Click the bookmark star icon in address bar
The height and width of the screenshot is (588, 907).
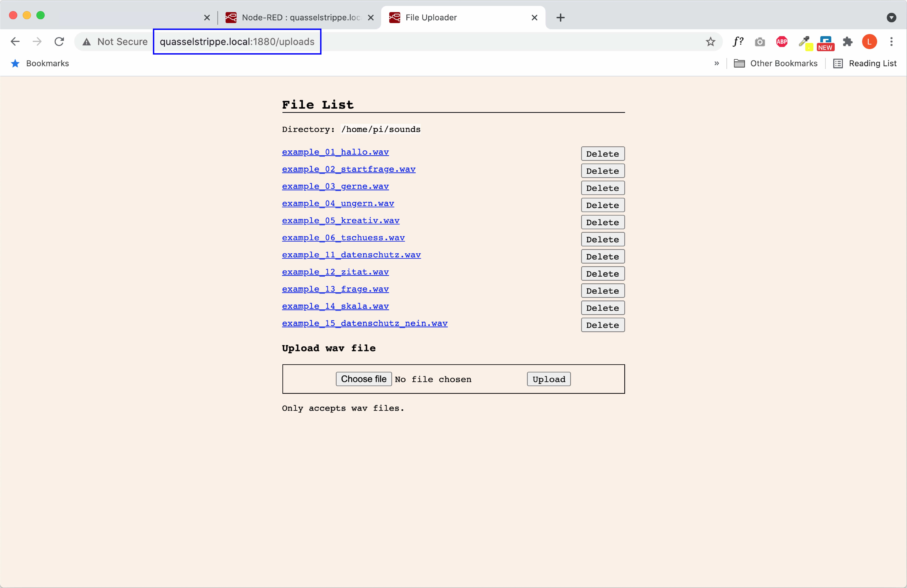pyautogui.click(x=710, y=42)
